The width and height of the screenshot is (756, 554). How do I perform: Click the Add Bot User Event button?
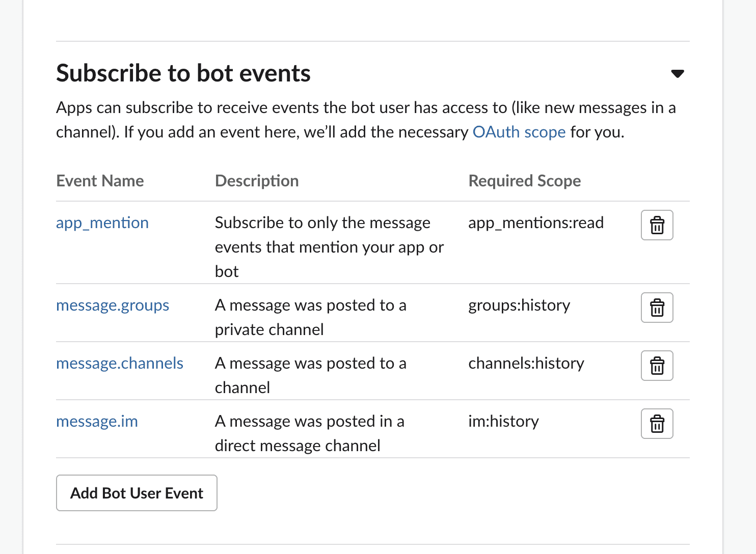(137, 493)
